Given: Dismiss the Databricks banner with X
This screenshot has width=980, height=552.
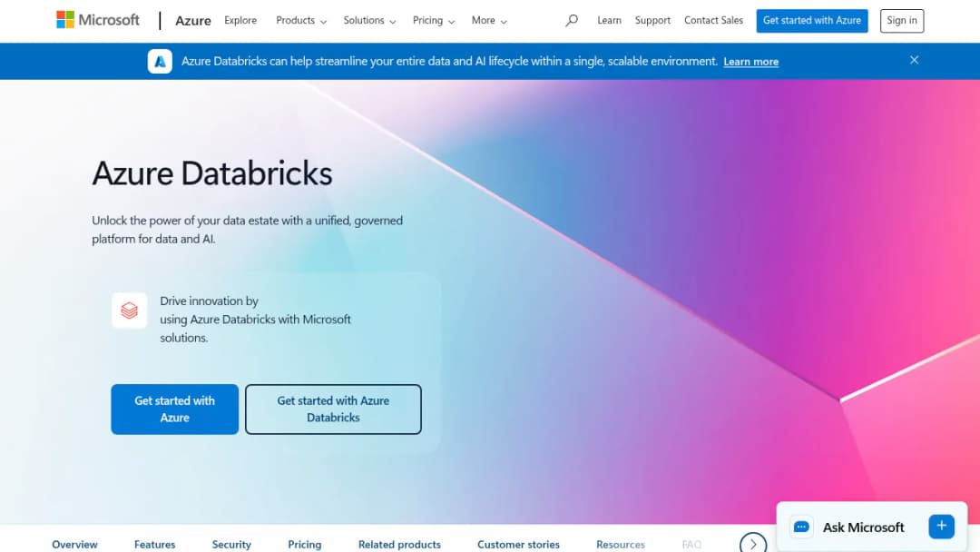Looking at the screenshot, I should (x=914, y=60).
